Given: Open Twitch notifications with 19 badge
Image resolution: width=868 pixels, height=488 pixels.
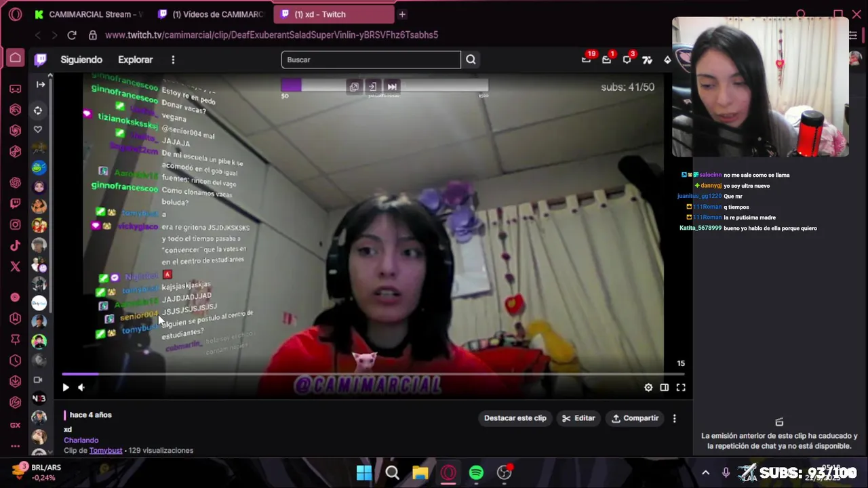Looking at the screenshot, I should (x=587, y=60).
